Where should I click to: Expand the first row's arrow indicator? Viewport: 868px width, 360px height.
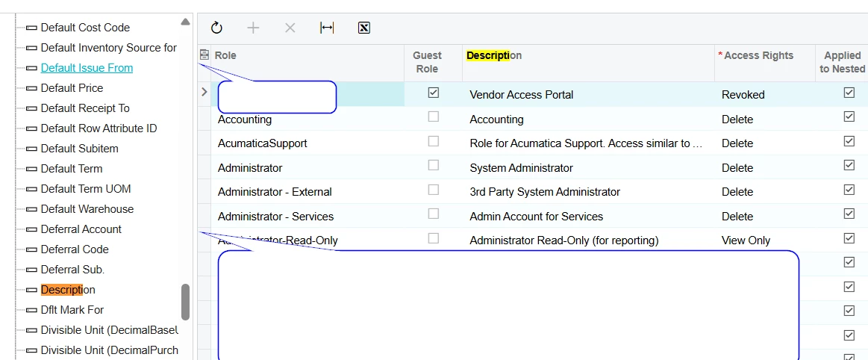click(204, 93)
